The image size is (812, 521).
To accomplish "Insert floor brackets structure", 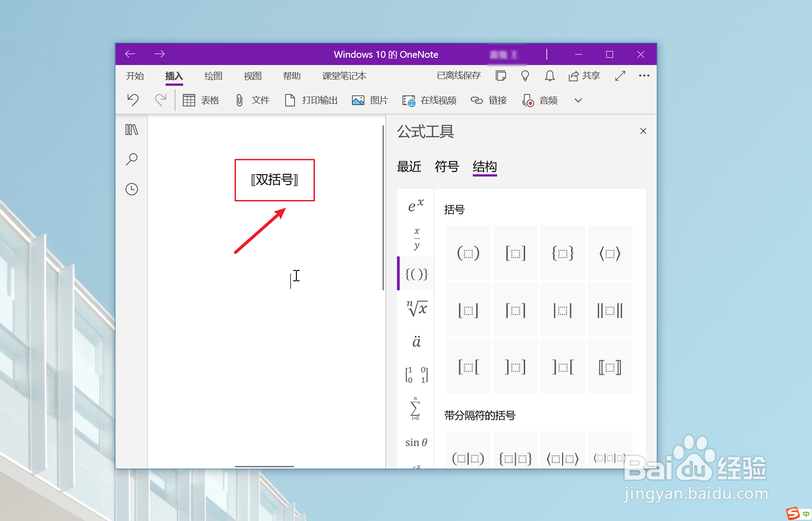I will 468,310.
